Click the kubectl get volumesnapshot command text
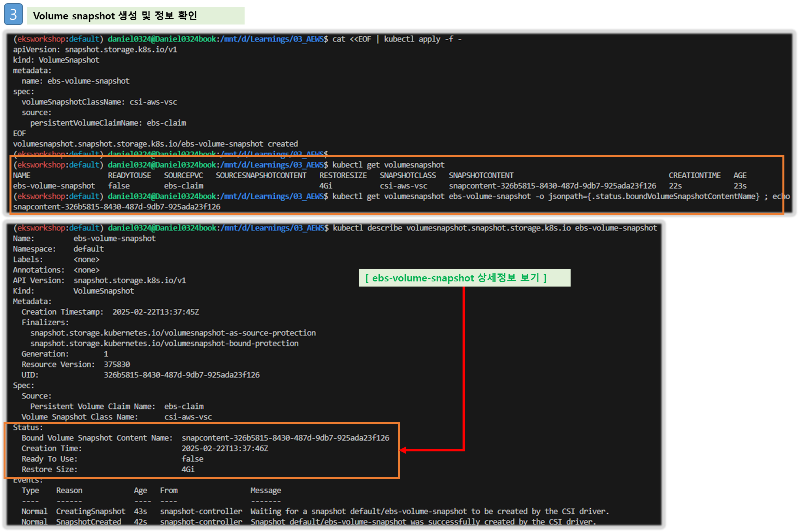This screenshot has height=532, width=799. [x=388, y=165]
